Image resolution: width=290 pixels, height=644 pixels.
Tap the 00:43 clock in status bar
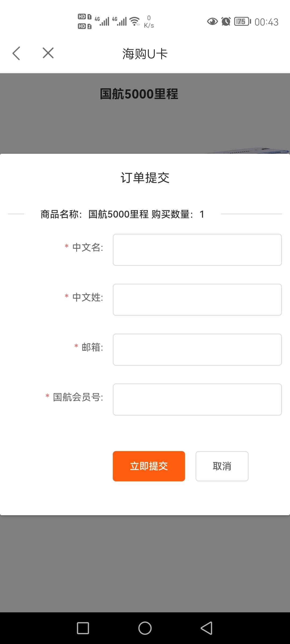tap(266, 22)
